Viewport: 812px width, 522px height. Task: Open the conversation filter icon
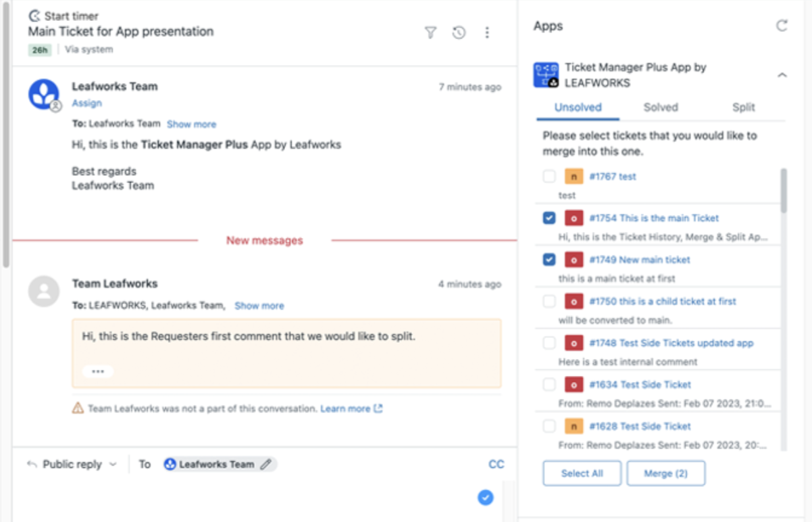click(430, 32)
